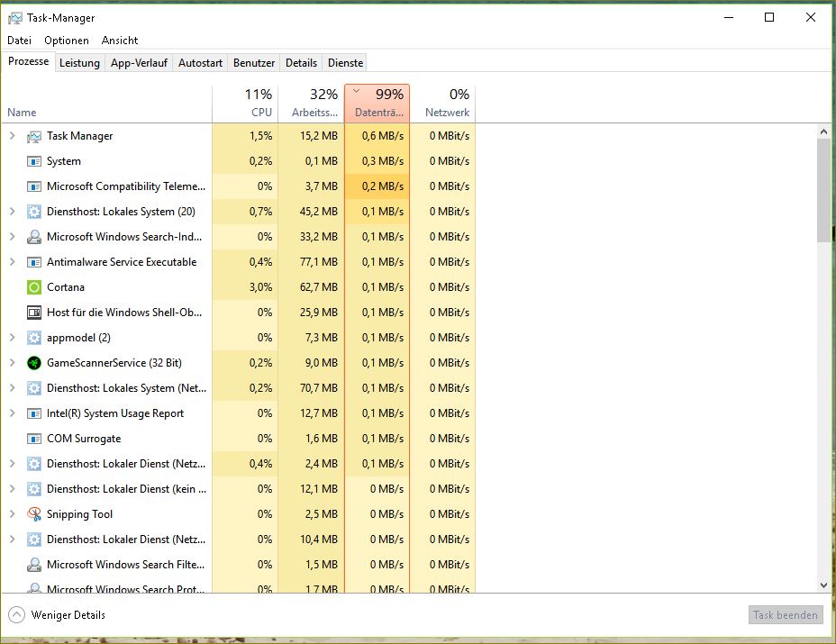Image resolution: width=836 pixels, height=644 pixels.
Task: Select the System process row name
Action: click(63, 161)
